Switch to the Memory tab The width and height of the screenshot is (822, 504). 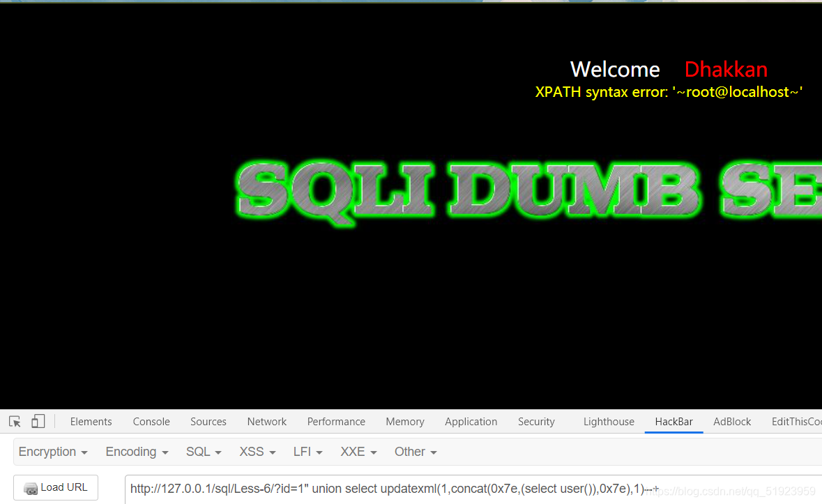coord(404,422)
